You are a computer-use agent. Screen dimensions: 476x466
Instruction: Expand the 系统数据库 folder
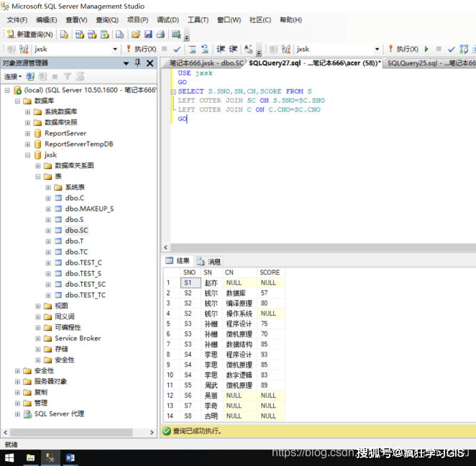pyautogui.click(x=28, y=111)
